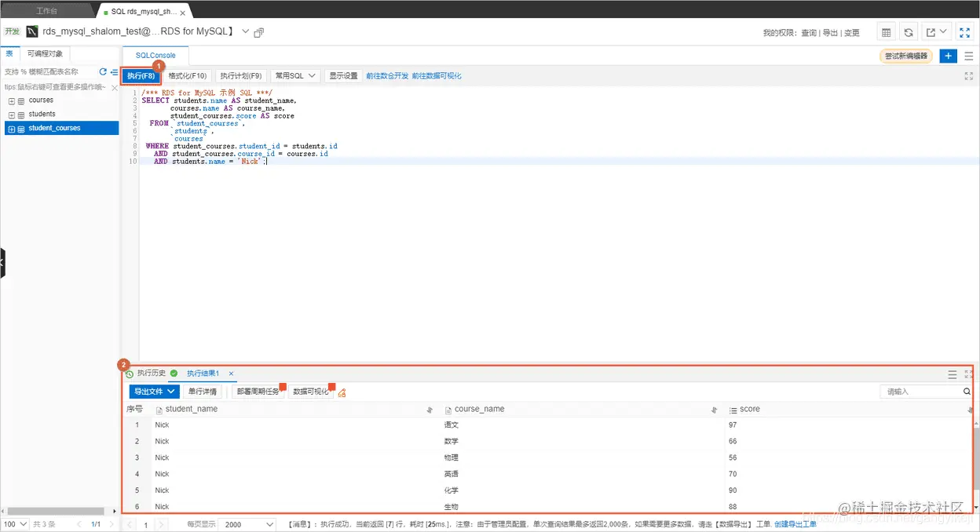Click the orange icon after 数据可视化 button
980x532 pixels.
(x=342, y=392)
